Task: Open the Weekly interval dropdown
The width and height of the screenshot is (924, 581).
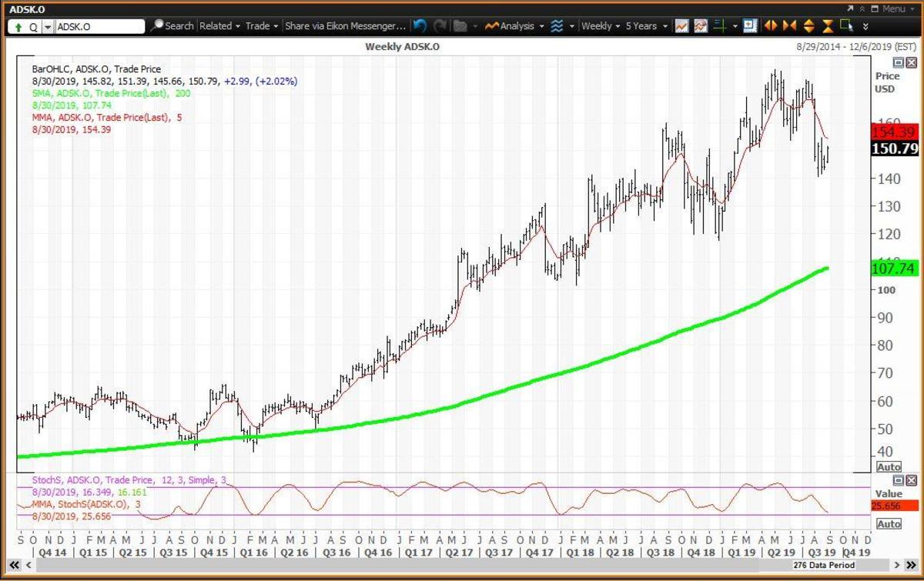Action: point(601,26)
